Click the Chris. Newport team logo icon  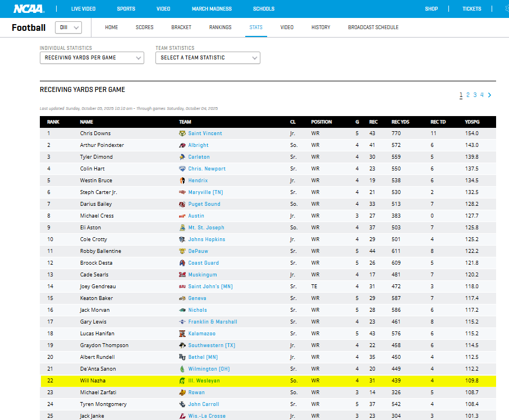point(182,169)
